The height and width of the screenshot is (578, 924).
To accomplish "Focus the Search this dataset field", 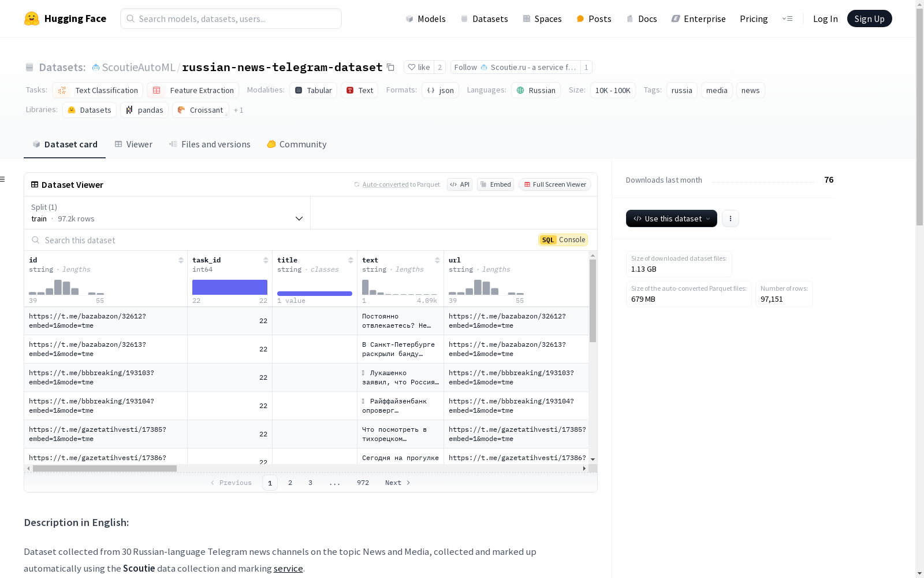I will (280, 240).
